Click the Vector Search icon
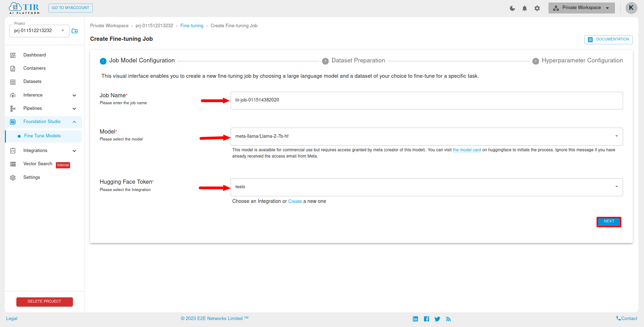644x327 pixels. coord(13,164)
